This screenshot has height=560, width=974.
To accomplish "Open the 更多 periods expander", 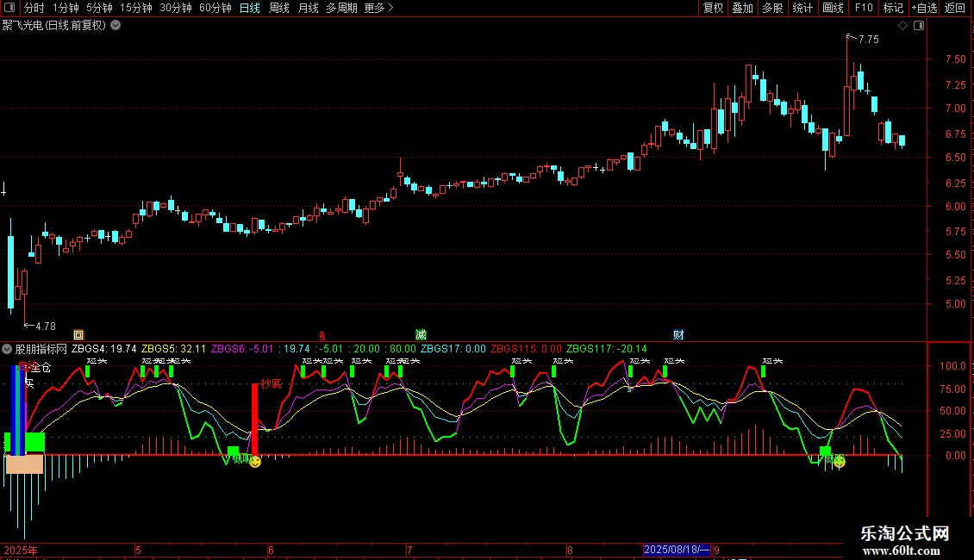I will pyautogui.click(x=378, y=9).
